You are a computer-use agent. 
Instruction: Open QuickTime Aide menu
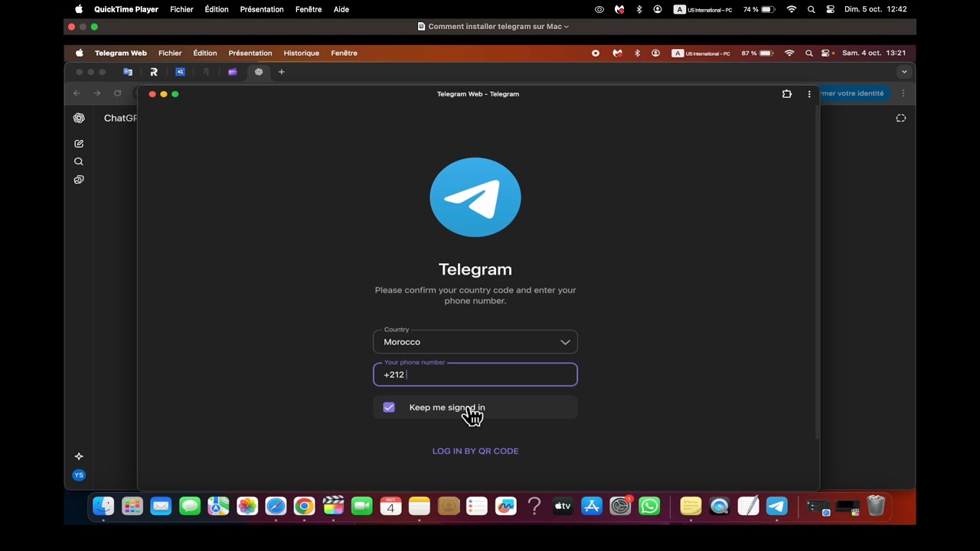(341, 9)
